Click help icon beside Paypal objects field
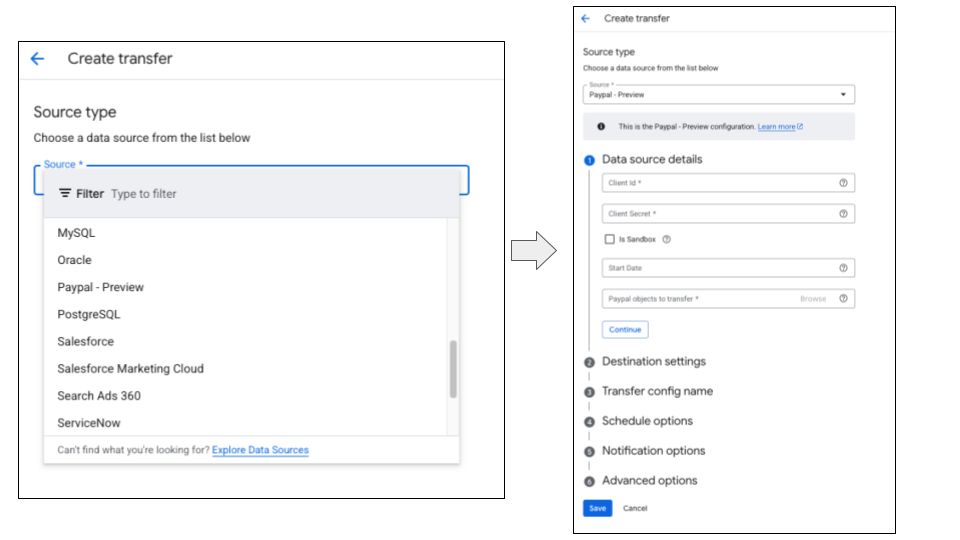This screenshot has width=960, height=540. click(x=843, y=299)
